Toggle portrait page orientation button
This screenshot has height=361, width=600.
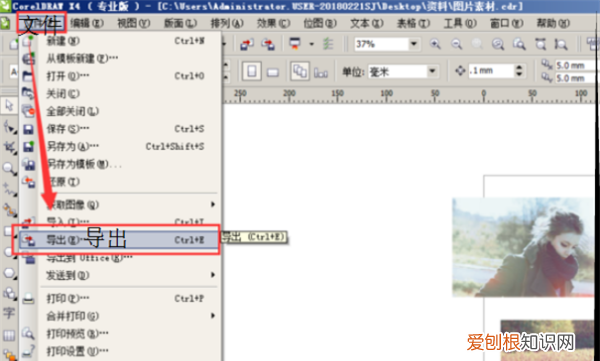click(x=251, y=71)
